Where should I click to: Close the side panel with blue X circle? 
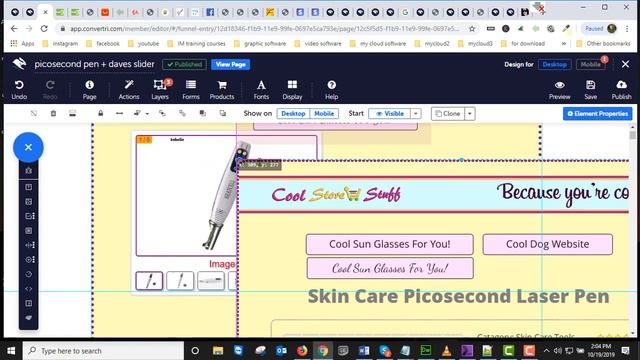tap(28, 147)
